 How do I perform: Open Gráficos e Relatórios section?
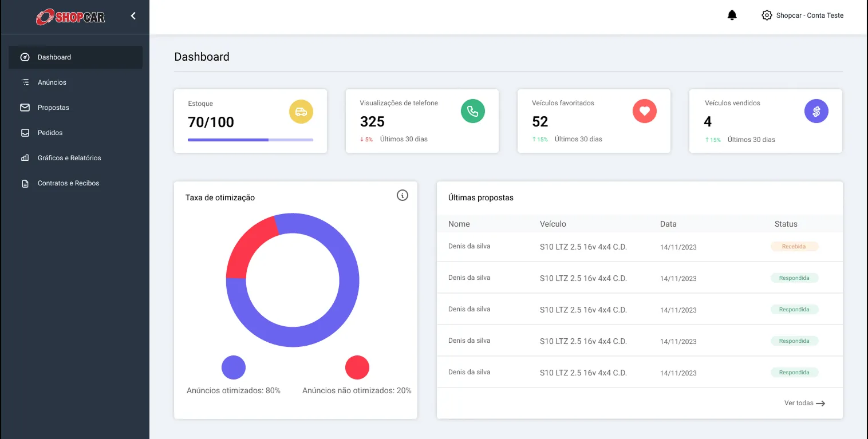pyautogui.click(x=69, y=158)
